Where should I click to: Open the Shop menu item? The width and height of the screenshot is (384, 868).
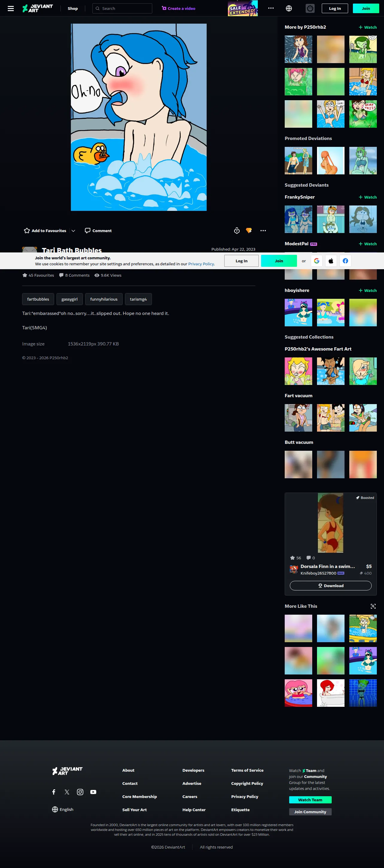[x=73, y=8]
